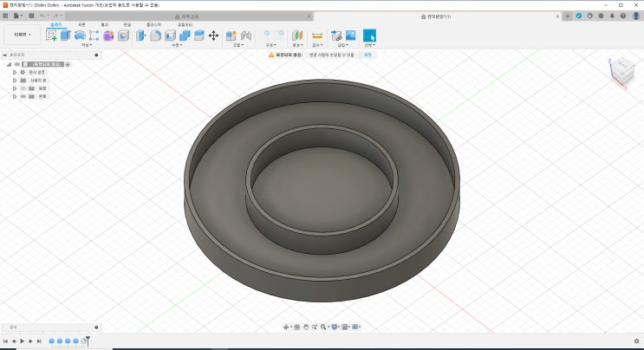Switch to the 곡면 surface tab

click(x=81, y=25)
